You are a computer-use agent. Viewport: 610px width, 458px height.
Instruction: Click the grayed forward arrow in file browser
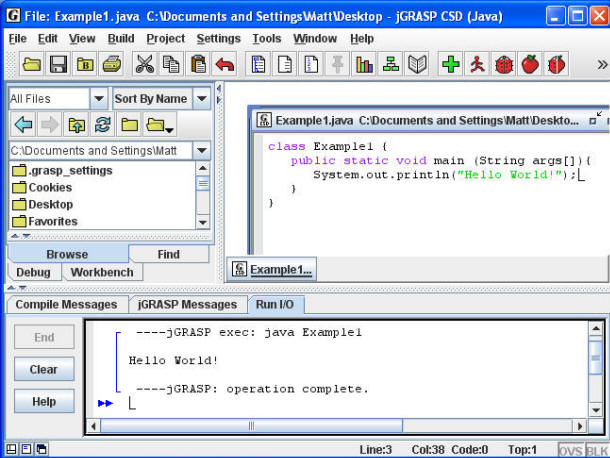click(x=49, y=125)
